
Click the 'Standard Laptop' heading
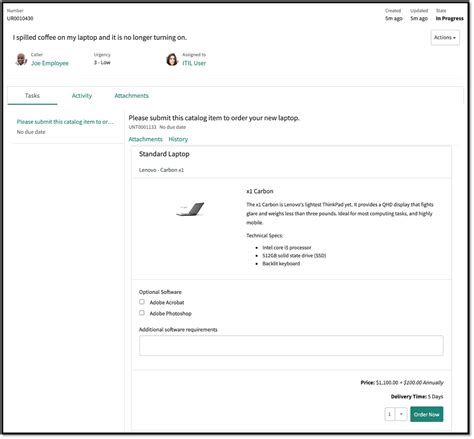(x=164, y=154)
